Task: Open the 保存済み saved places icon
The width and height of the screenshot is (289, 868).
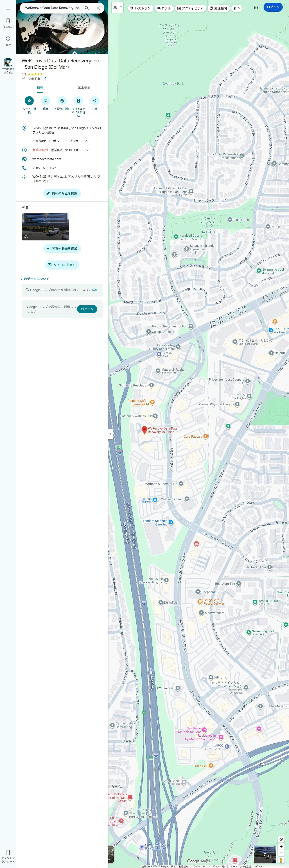Action: (x=8, y=21)
